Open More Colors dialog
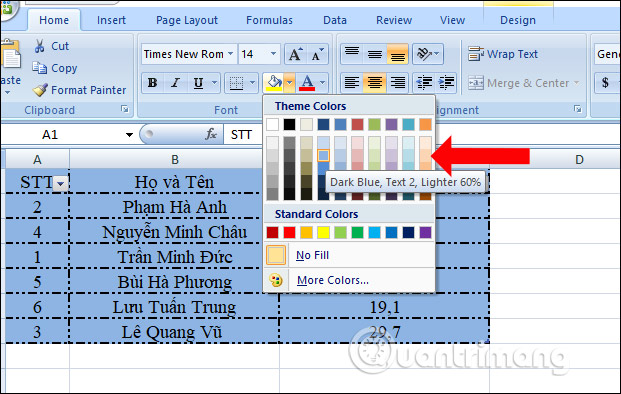Screen dimensions: 621x394 [349, 280]
